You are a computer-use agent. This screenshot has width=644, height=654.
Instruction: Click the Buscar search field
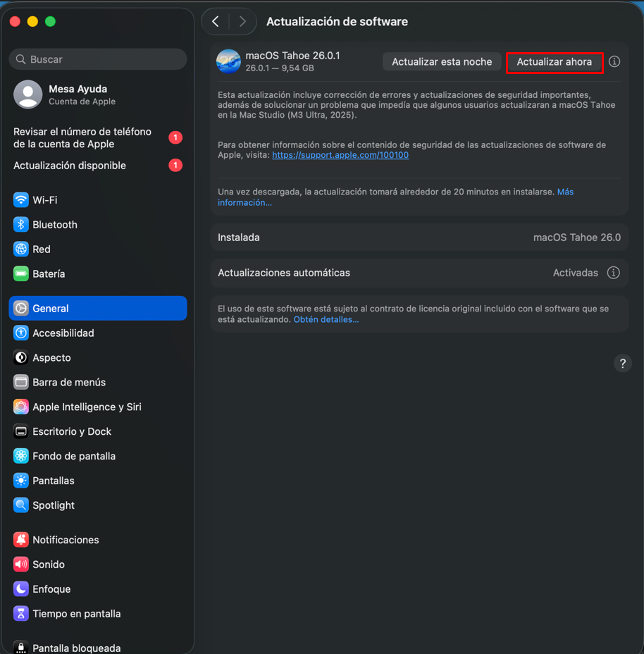pyautogui.click(x=98, y=60)
